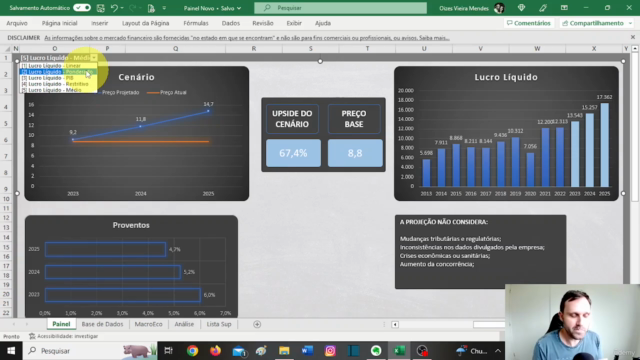The image size is (640, 360).
Task: Click the Select All corner triangle
Action: pyautogui.click(x=7, y=49)
